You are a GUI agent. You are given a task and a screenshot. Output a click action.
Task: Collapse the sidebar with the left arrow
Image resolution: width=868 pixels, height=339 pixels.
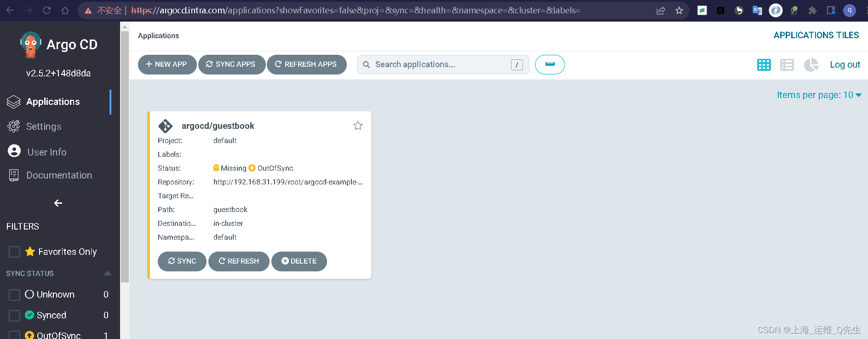click(58, 203)
